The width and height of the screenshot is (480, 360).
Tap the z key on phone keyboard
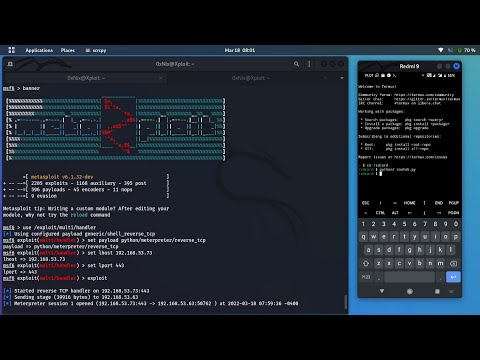coord(379,264)
